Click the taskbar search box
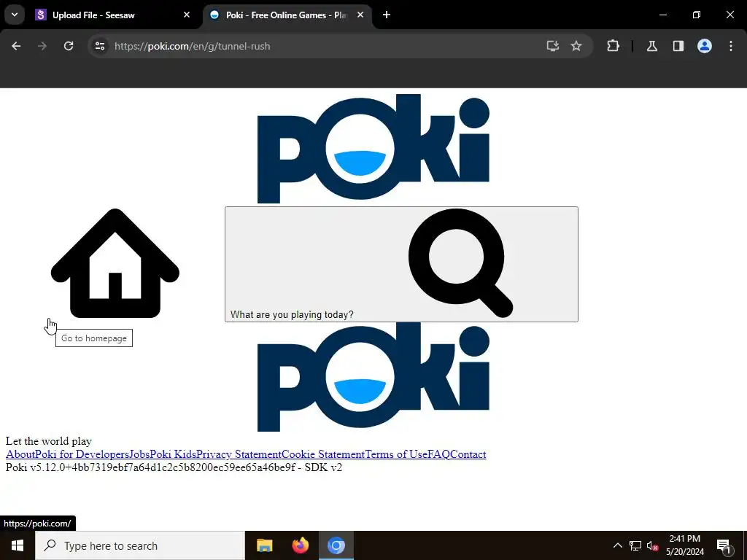This screenshot has height=560, width=747. click(140, 545)
